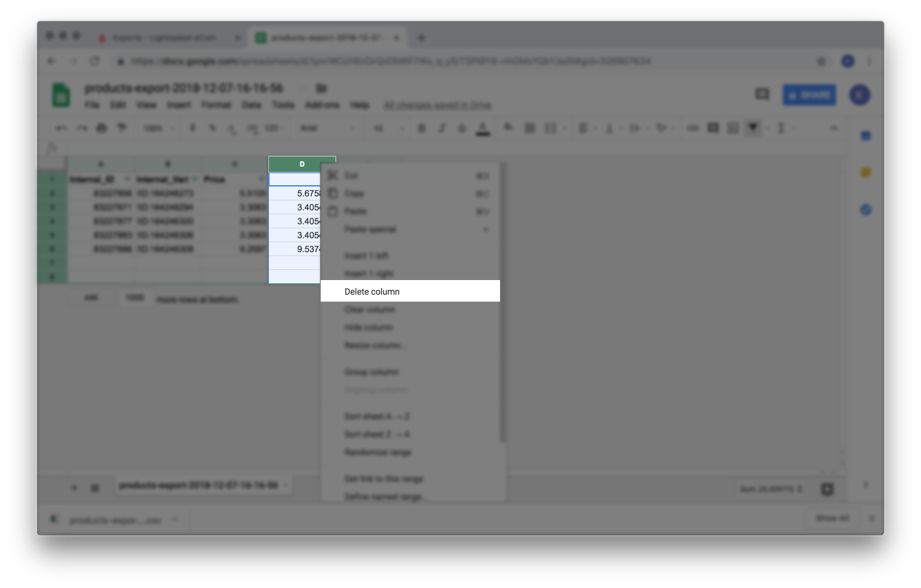Click the blue Share button
Screen dimensions: 921x588
[x=809, y=95]
